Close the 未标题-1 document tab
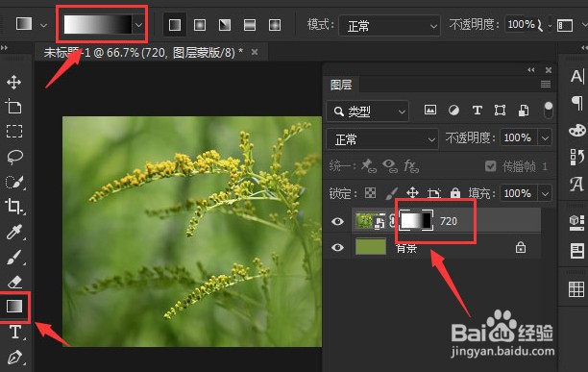This screenshot has height=372, width=588. (x=255, y=52)
